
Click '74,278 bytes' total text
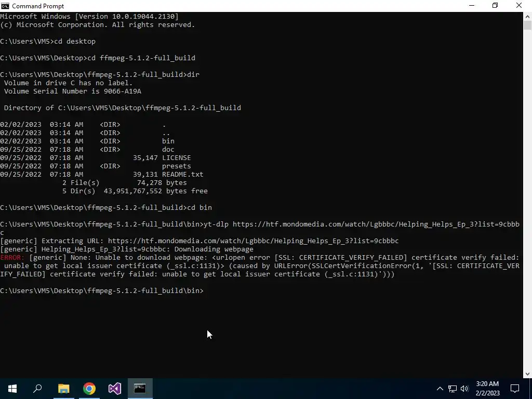(162, 183)
